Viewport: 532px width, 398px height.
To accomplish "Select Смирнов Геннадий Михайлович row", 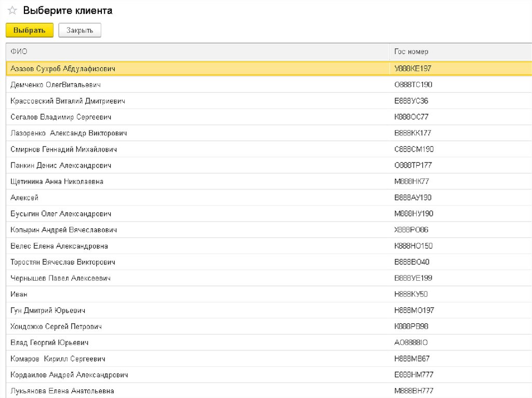I will pyautogui.click(x=63, y=149).
